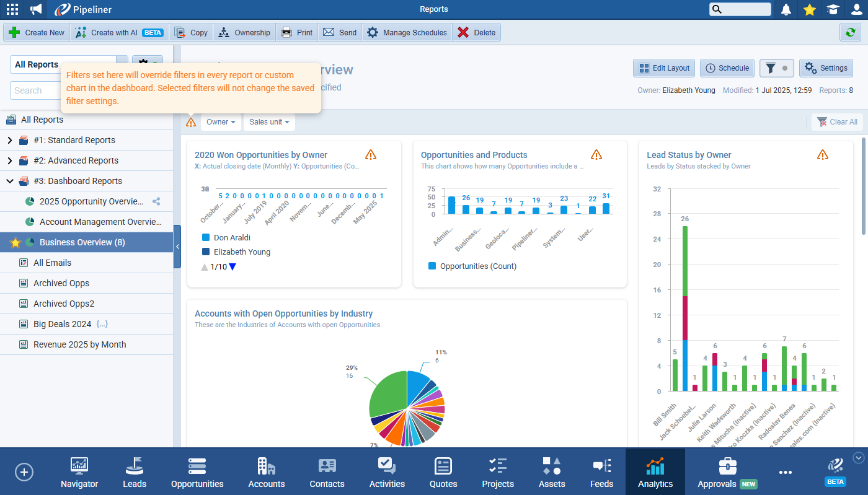868x495 pixels.
Task: Open the graduation cap learning icon
Action: tap(833, 9)
